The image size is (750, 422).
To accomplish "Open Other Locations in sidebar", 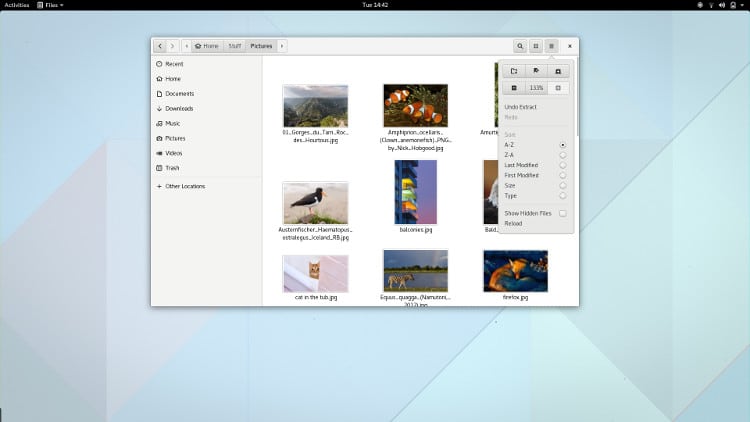I will click(185, 186).
